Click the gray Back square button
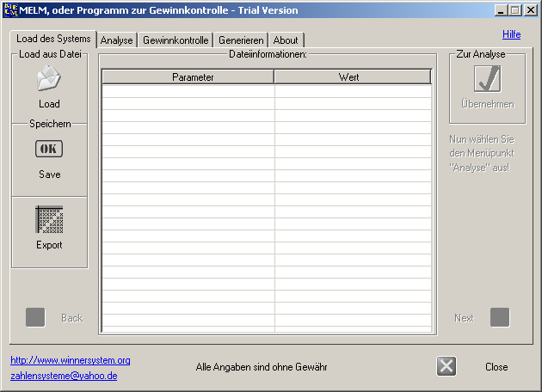This screenshot has width=542, height=392. [x=35, y=317]
